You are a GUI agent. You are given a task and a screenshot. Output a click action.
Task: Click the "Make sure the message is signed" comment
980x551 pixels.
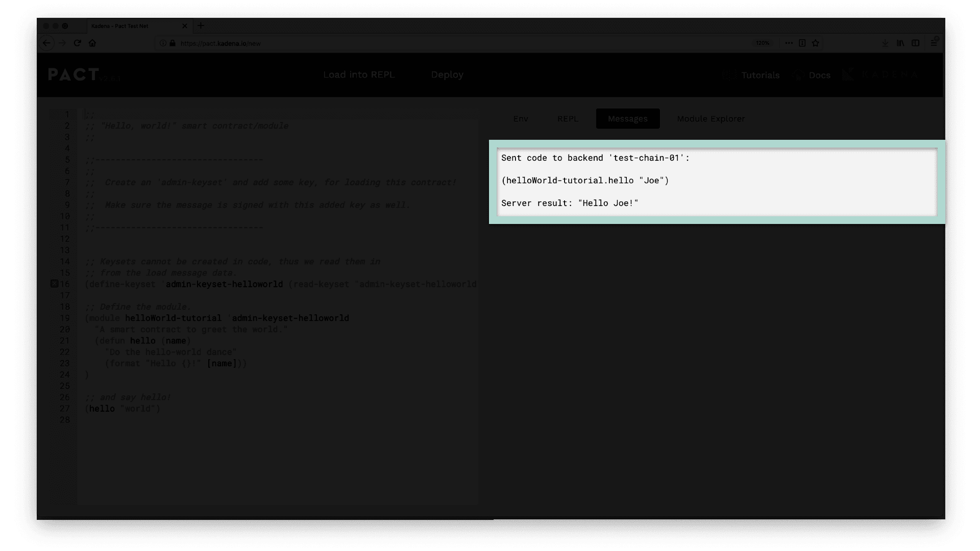click(x=248, y=205)
